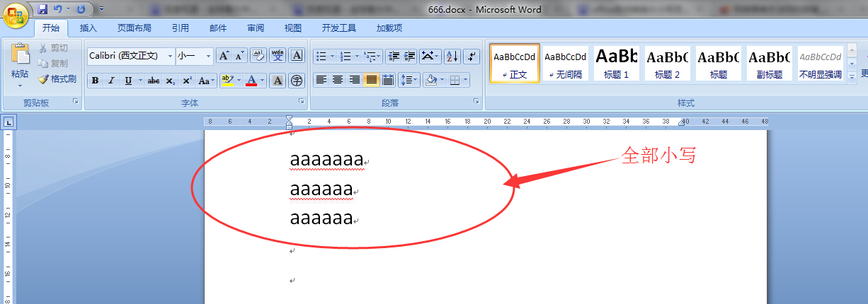Toggle superscript formatting
The image size is (868, 304).
point(187,81)
